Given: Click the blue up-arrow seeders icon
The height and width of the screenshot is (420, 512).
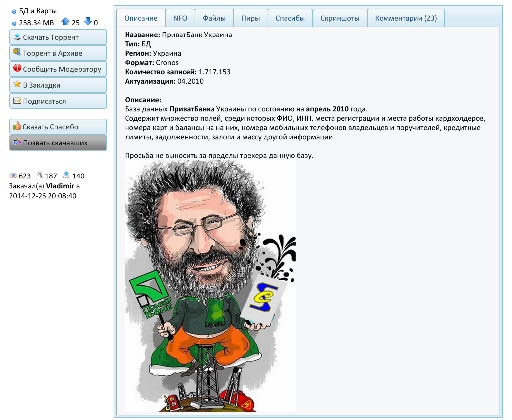Looking at the screenshot, I should point(65,22).
